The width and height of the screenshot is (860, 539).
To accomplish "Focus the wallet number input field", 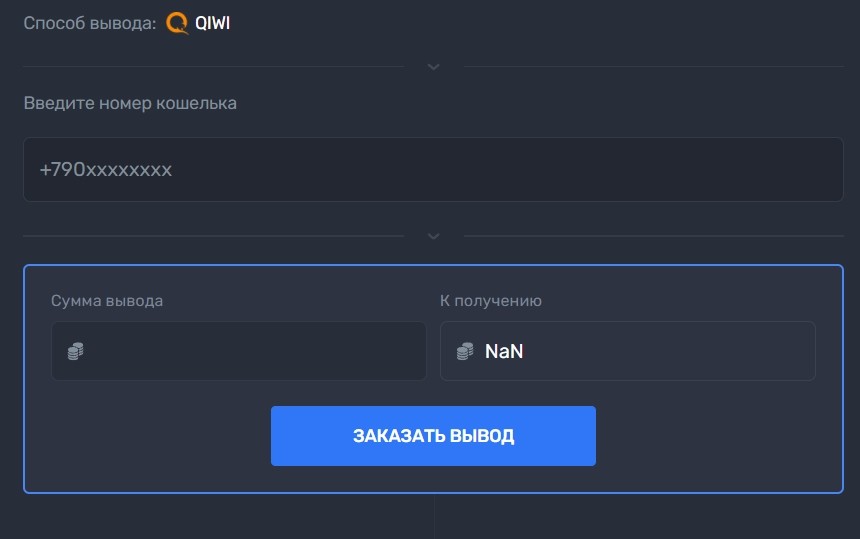I will [x=433, y=169].
